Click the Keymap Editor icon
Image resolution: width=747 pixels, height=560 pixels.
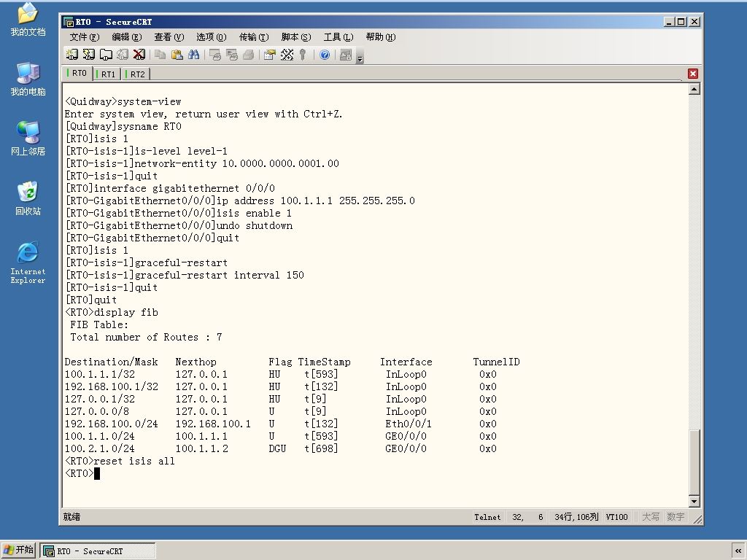287,55
